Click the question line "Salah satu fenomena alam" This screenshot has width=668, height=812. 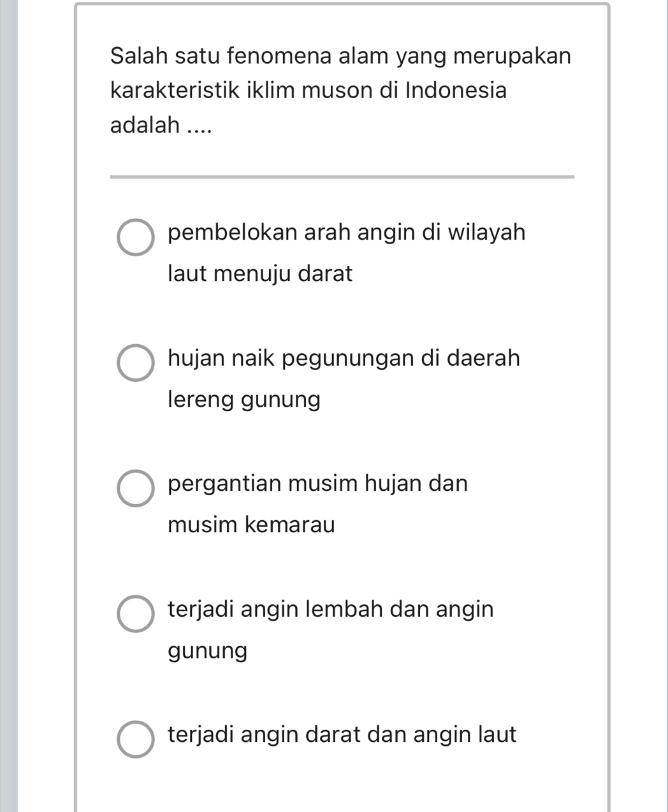click(340, 56)
